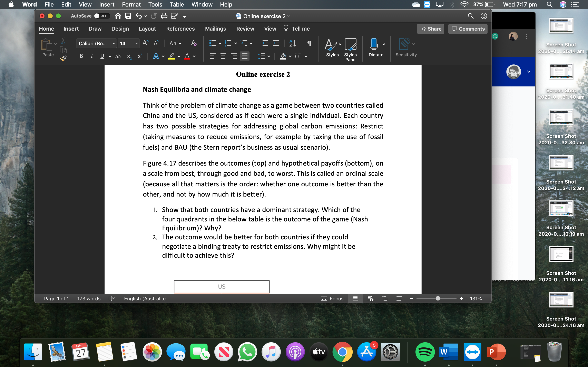Switch to the References ribbon tab
The height and width of the screenshot is (367, 588).
click(180, 29)
